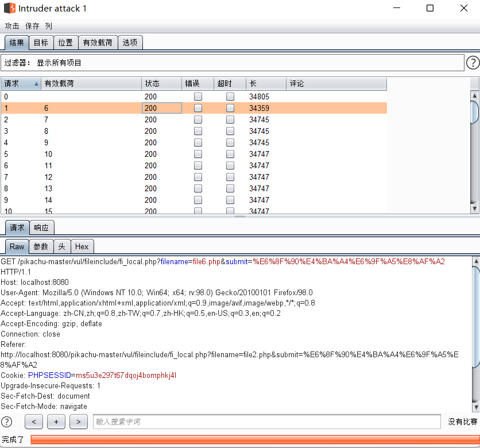The height and width of the screenshot is (448, 480).
Task: Open the 响应 message tab
Action: click(42, 227)
